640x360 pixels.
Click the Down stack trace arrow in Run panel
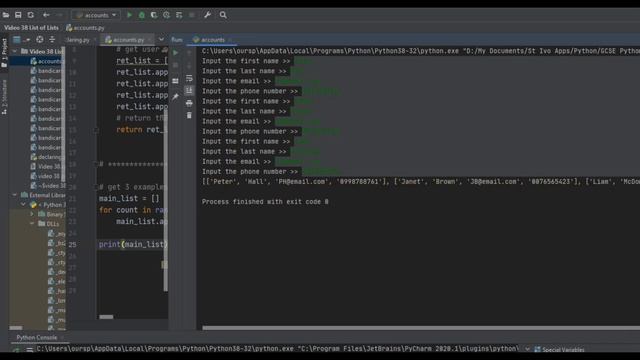189,65
